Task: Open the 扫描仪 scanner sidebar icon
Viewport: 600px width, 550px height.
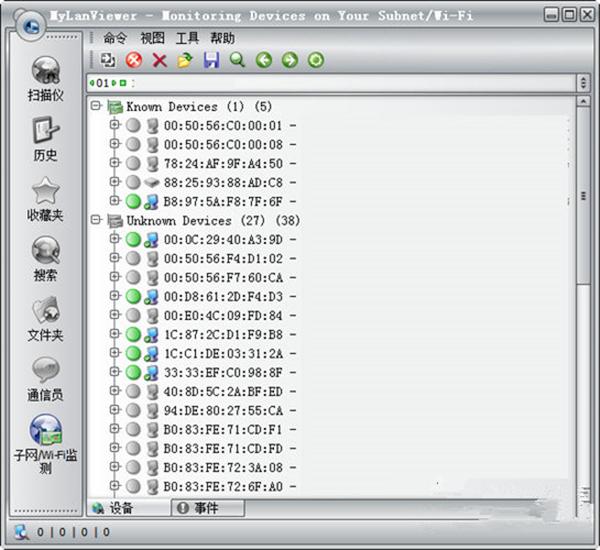Action: tap(46, 70)
